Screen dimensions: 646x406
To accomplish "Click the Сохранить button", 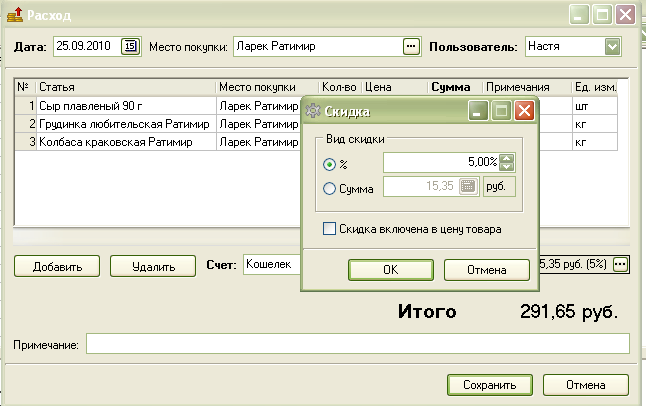I will (489, 385).
